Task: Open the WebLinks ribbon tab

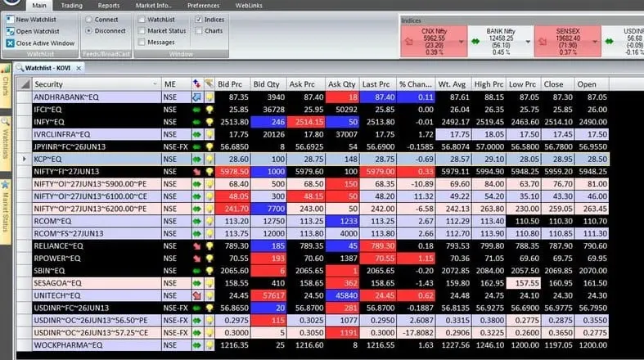Action: coord(249,6)
